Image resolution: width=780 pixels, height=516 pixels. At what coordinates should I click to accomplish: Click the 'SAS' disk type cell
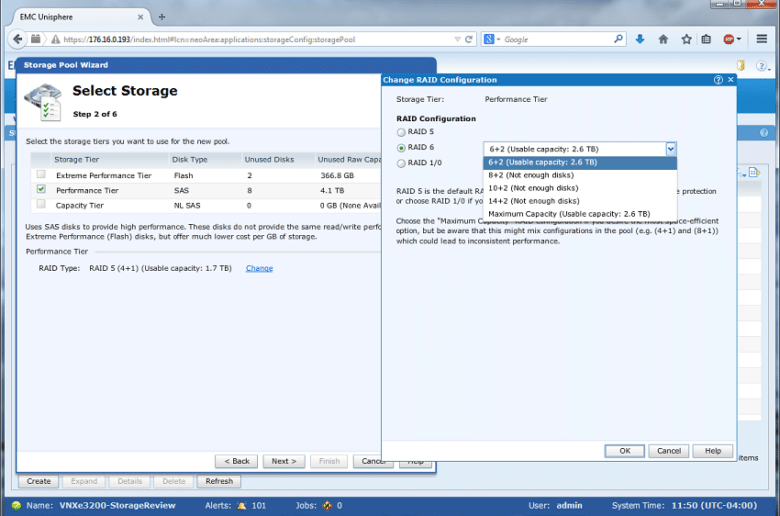(x=181, y=191)
